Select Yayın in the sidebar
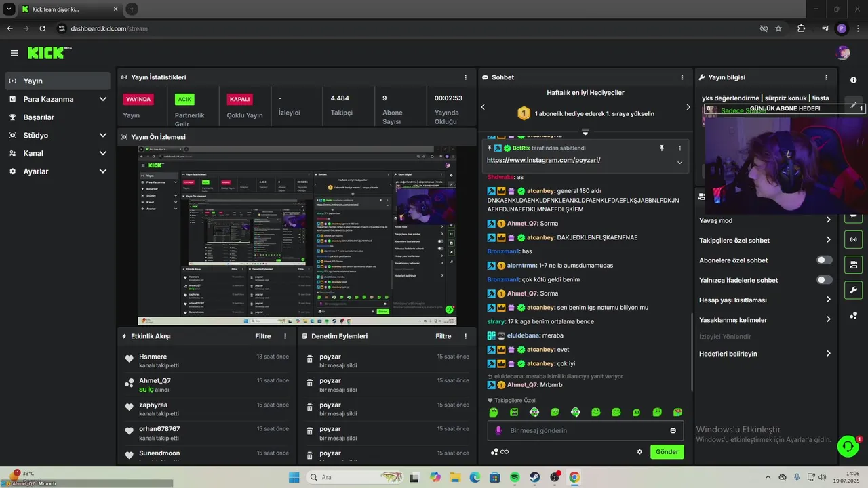Screen dimensions: 868x488 coord(58,81)
